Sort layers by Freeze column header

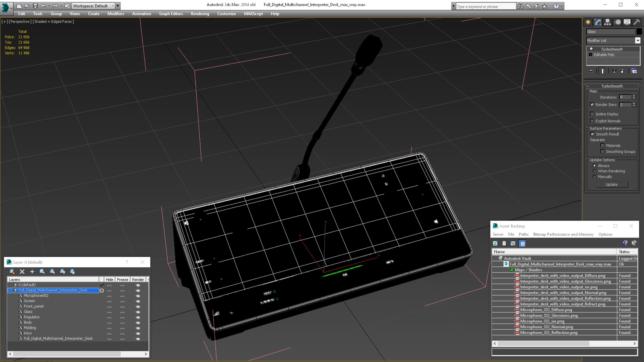click(x=123, y=280)
